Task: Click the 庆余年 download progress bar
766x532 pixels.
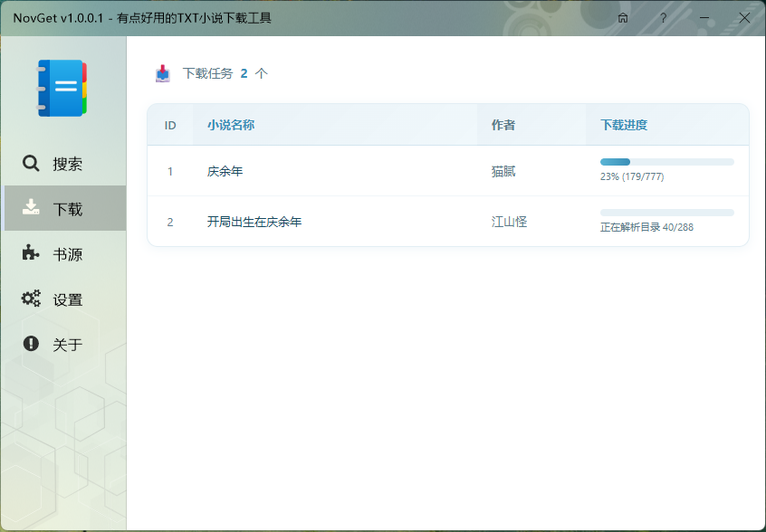Action: [665, 162]
